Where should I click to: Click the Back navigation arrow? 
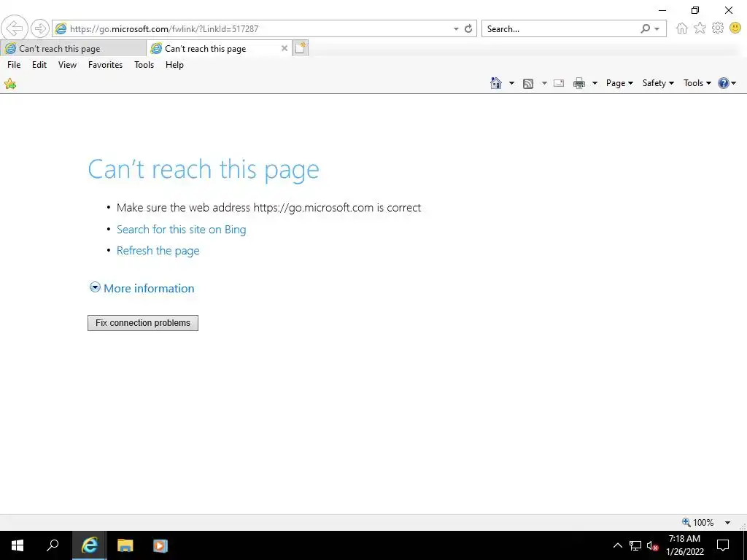(15, 28)
